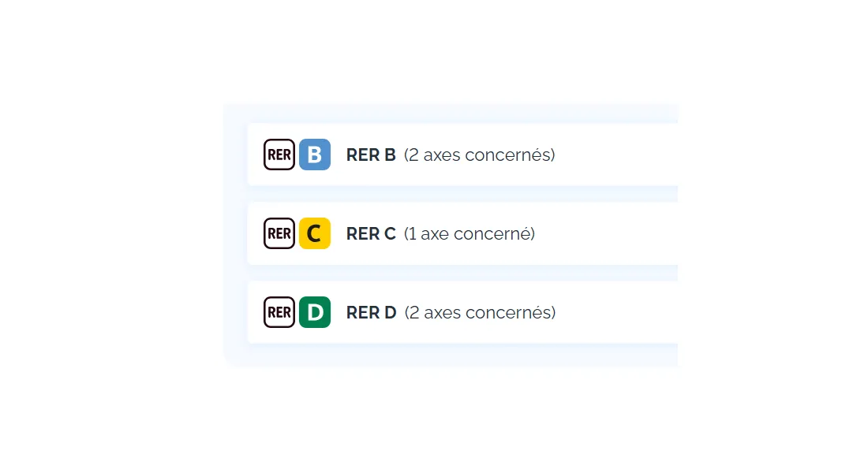868x473 pixels.
Task: Expand the RER B disruption card
Action: point(615,155)
